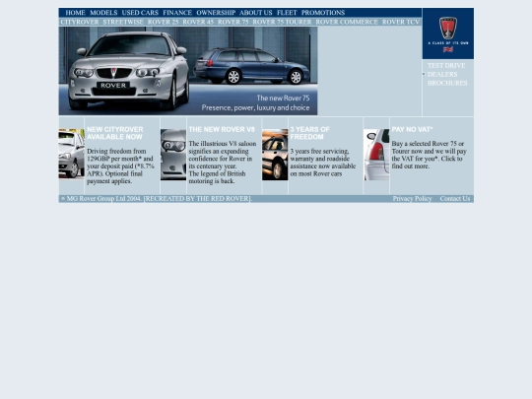Click the Rover V8 headlight thumbnail

(173, 155)
